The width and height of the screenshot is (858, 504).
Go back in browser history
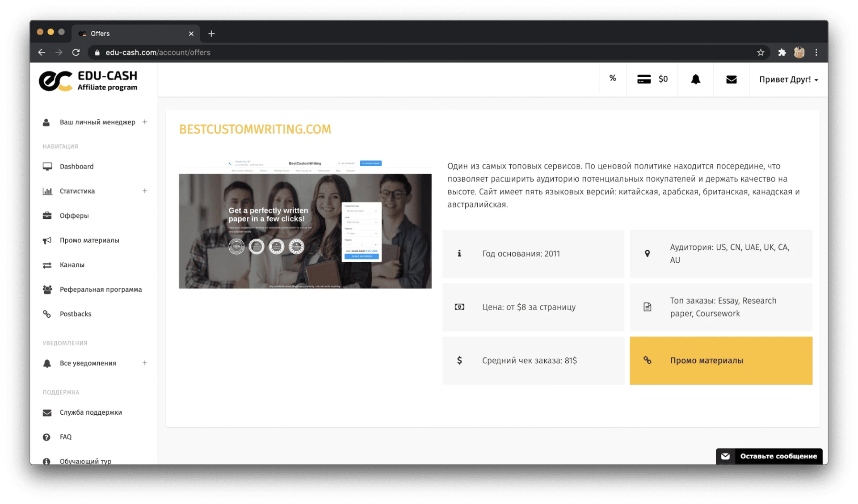click(42, 52)
